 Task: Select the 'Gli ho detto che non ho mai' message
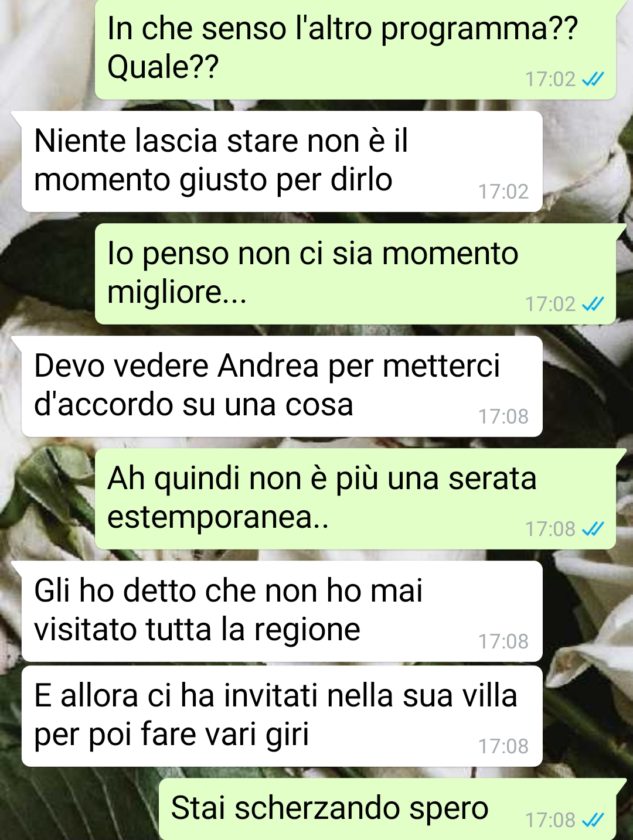pyautogui.click(x=282, y=611)
